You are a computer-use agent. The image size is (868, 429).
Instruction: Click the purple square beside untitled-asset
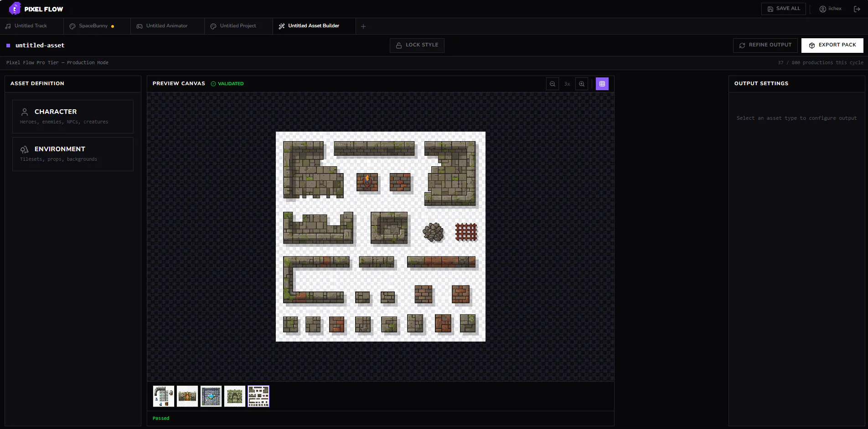pyautogui.click(x=8, y=46)
